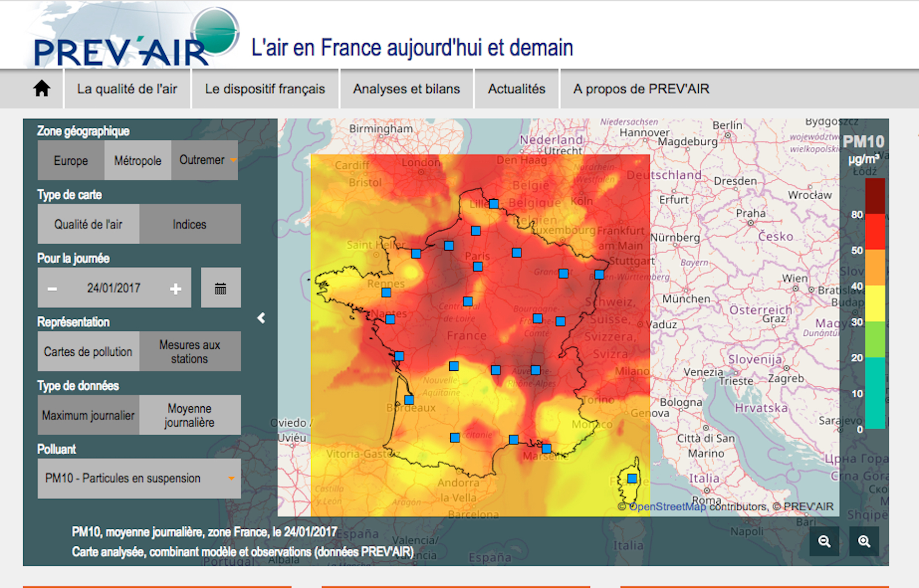Open A propos de PREV'AIR menu
The height and width of the screenshot is (588, 919).
pyautogui.click(x=641, y=89)
